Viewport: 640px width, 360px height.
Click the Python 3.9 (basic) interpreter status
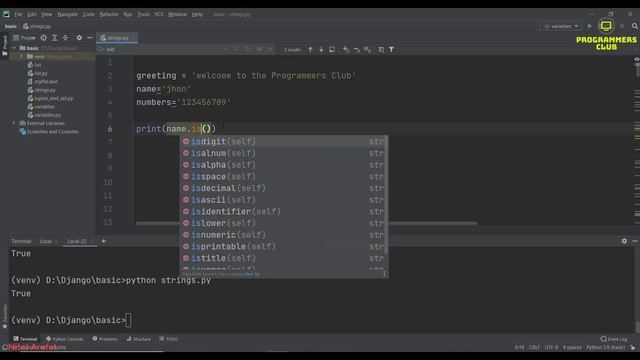(606, 347)
